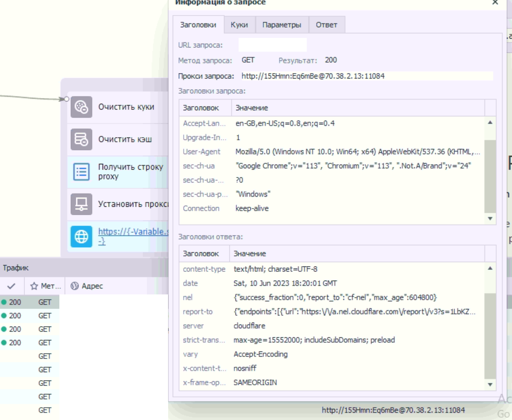
Task: Select the Заголовки tab
Action: (198, 25)
